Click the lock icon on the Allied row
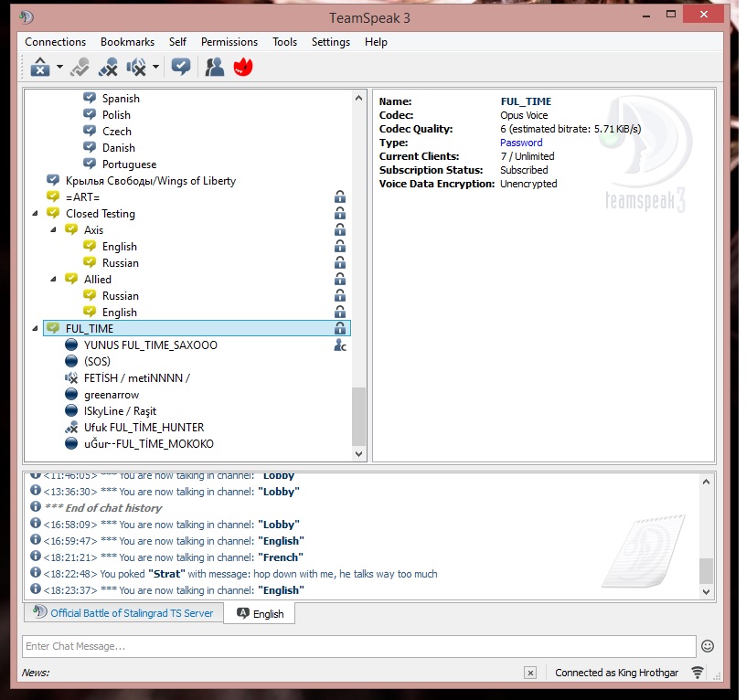The height and width of the screenshot is (700, 746). tap(340, 279)
